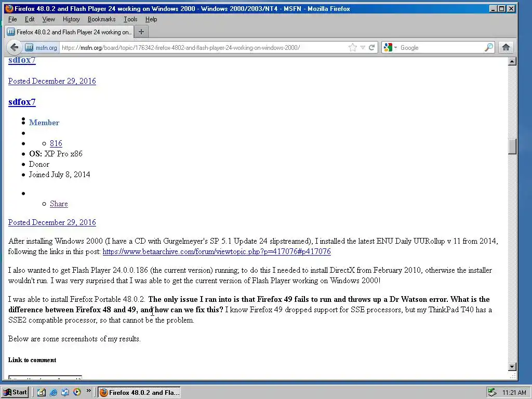532x399 pixels.
Task: Open the File menu
Action: coord(12,19)
